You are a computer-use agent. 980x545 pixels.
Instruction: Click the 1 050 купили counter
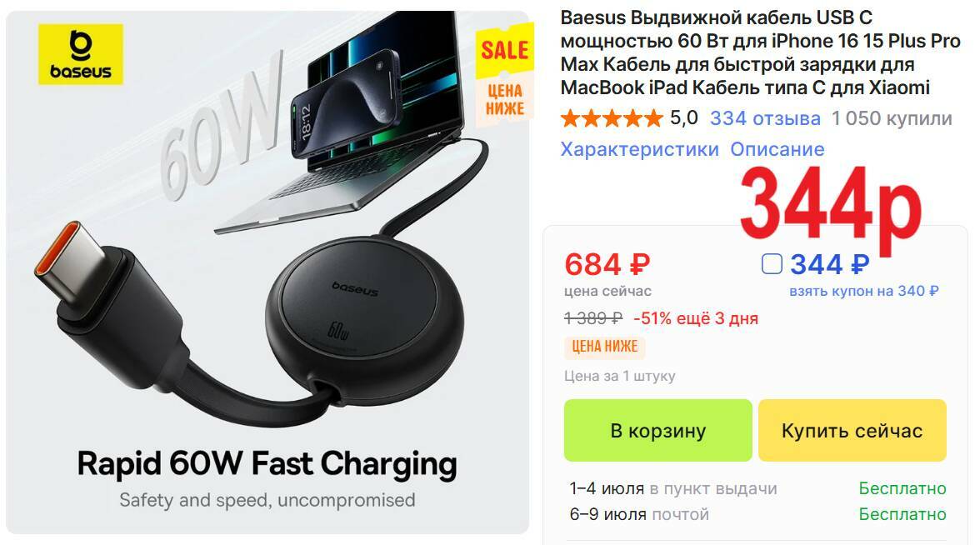coord(892,118)
